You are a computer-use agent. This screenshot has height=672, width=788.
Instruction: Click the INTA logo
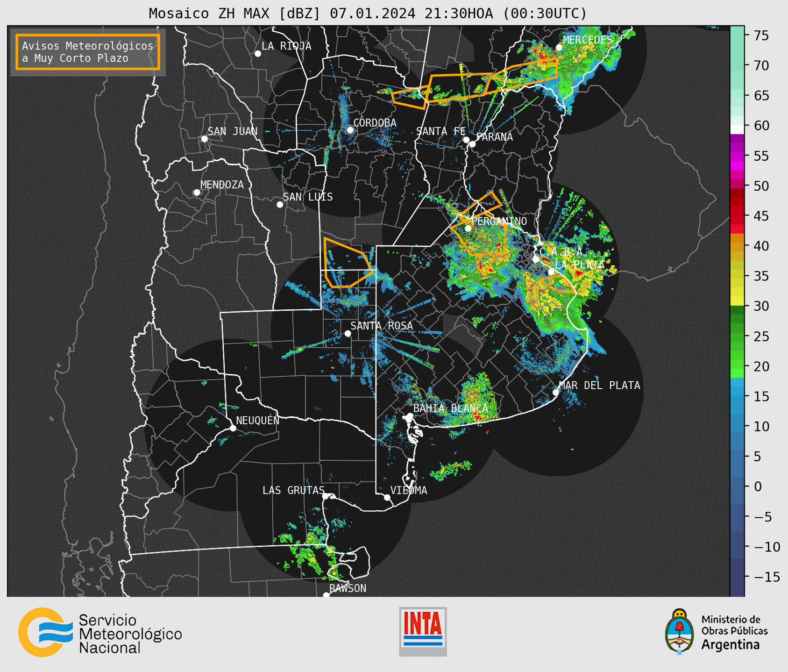click(x=423, y=631)
